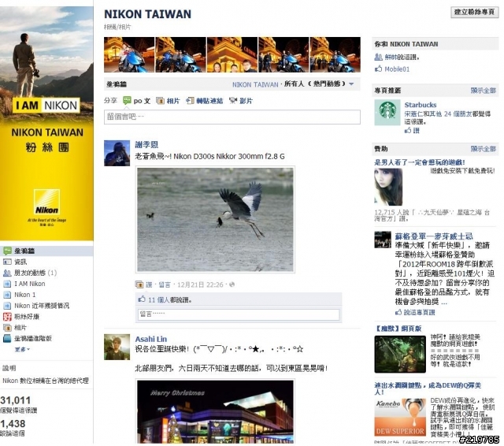Open the wall filter dropdown arrow

click(x=351, y=84)
